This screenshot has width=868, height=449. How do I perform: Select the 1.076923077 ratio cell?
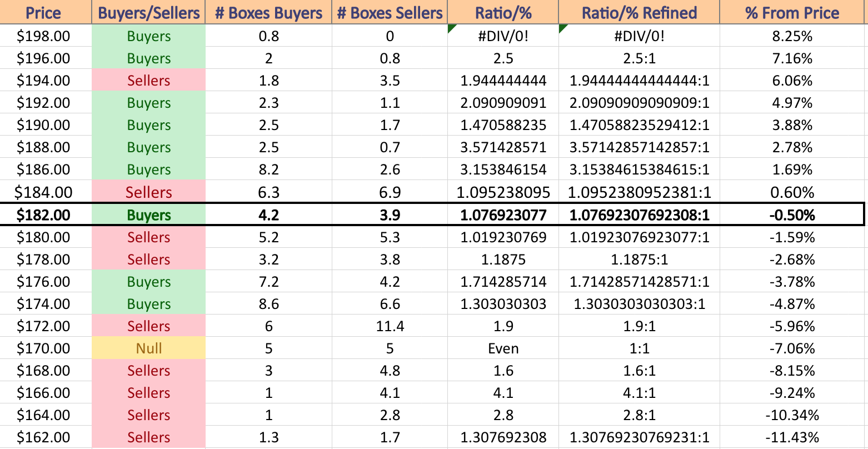pos(503,215)
